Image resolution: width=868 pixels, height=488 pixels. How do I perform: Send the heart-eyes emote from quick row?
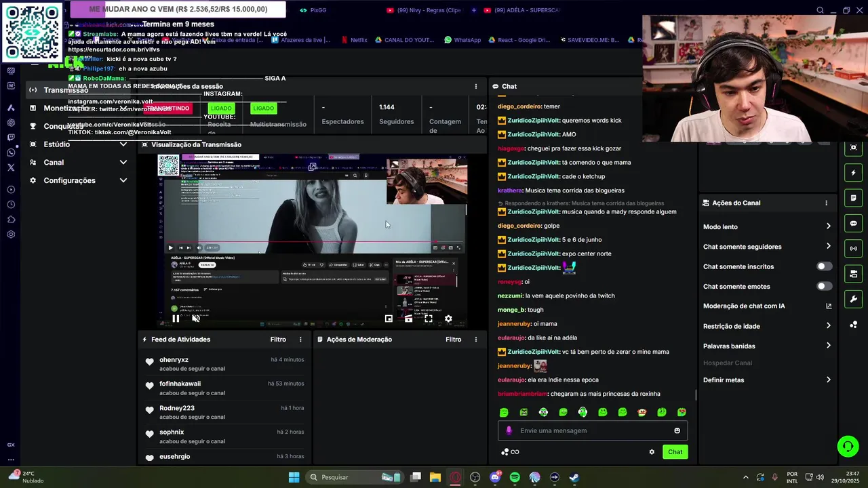[682, 412]
